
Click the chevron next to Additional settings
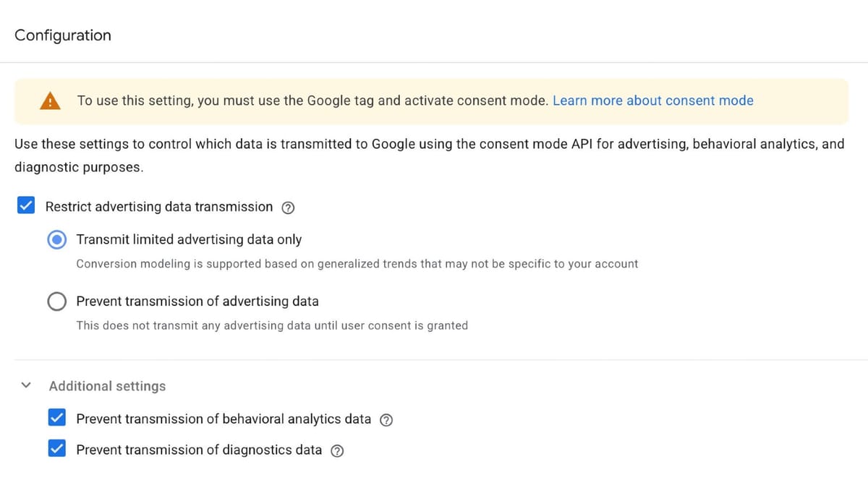coord(26,385)
